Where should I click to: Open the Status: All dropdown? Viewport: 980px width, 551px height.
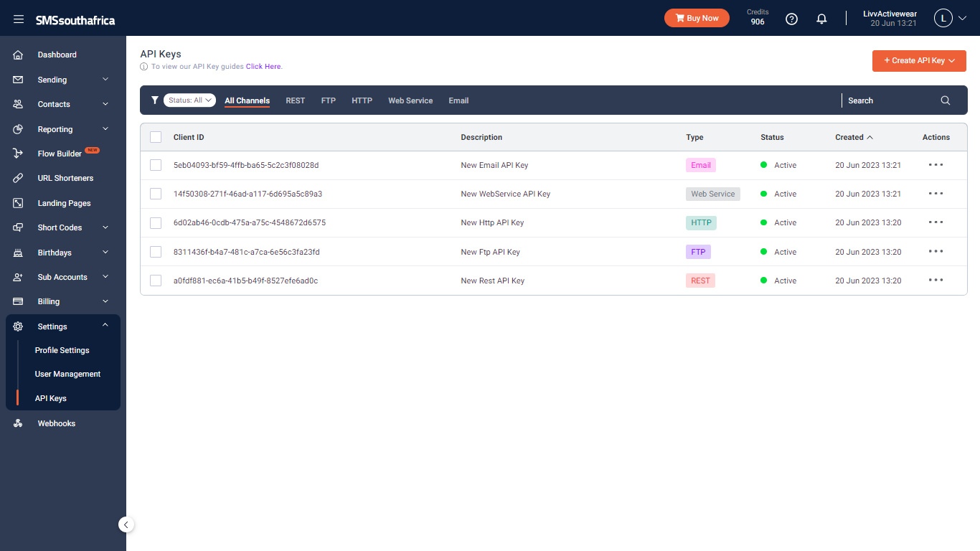point(189,100)
